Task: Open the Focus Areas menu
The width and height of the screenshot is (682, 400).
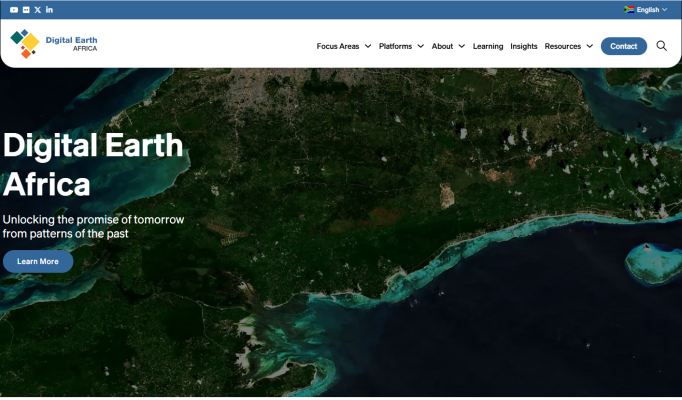Action: 338,46
